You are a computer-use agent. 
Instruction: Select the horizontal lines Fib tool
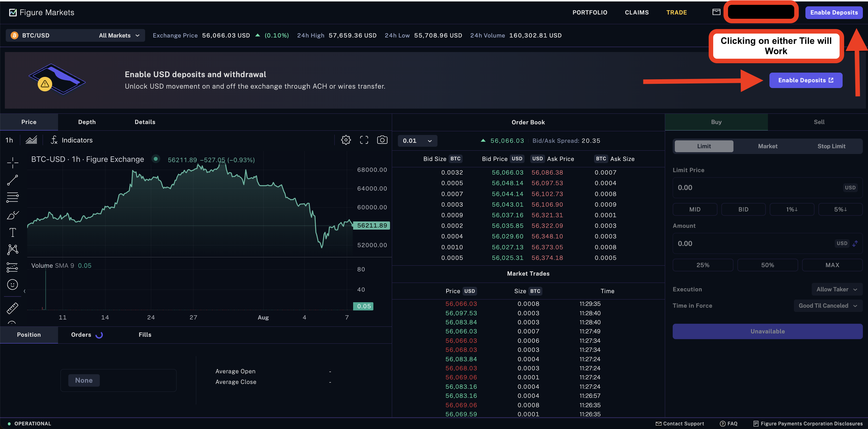[12, 197]
